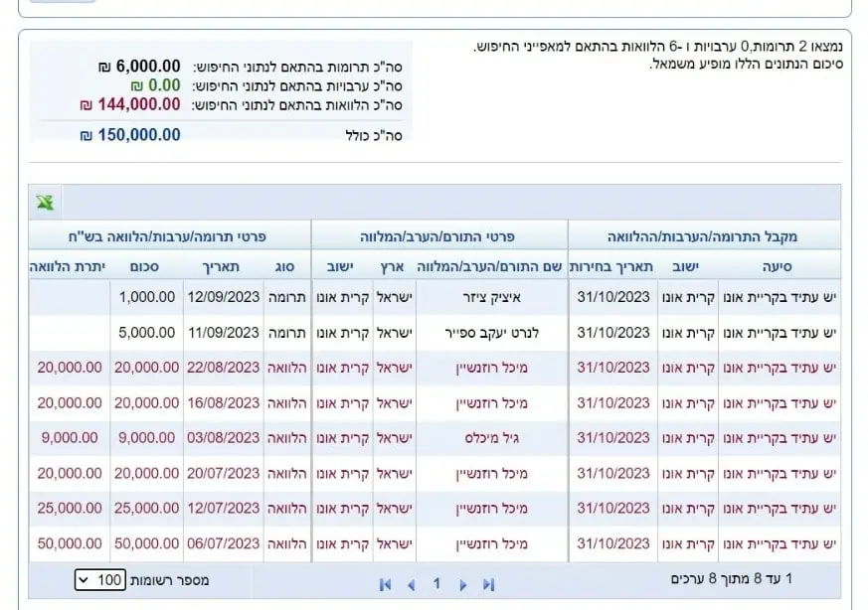Click the מקבל התרומה/הערבות/ההלוואה group header
The width and height of the screenshot is (868, 610).
click(702, 236)
